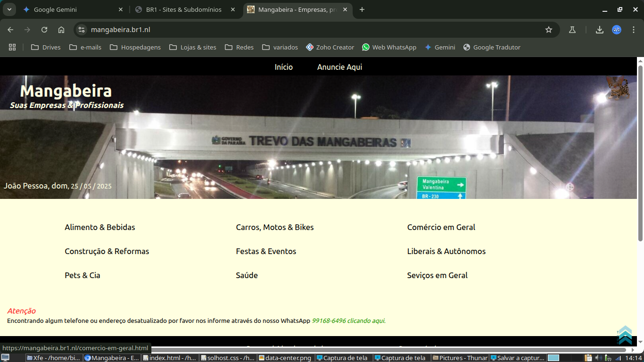This screenshot has width=644, height=362.
Task: Open the apps grid in bookmarks bar
Action: pyautogui.click(x=12, y=47)
